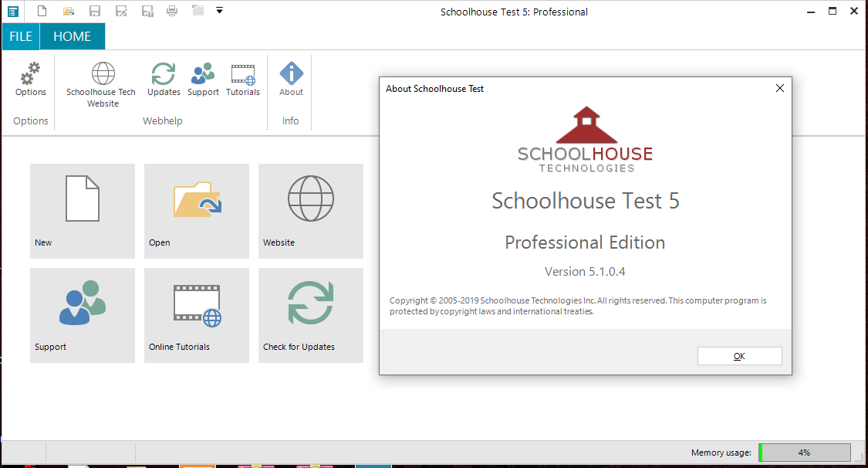Click the "Memory usage:" status bar label

coord(721,453)
